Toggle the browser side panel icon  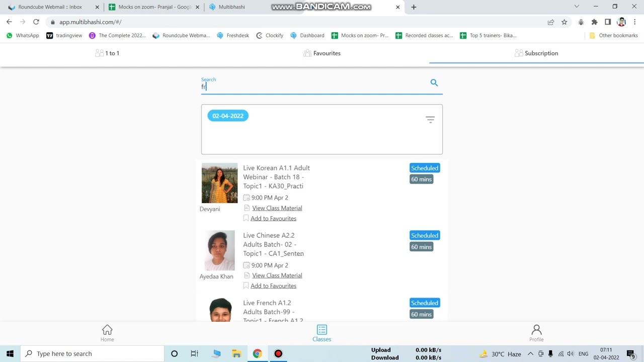[x=608, y=22]
